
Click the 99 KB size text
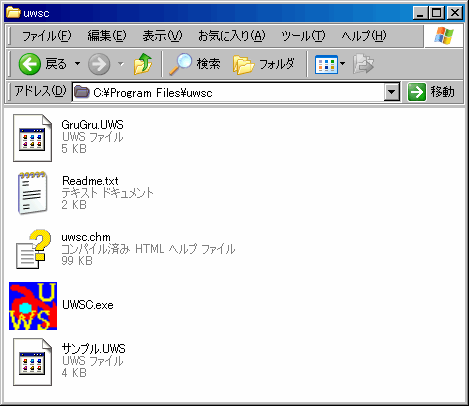click(77, 261)
